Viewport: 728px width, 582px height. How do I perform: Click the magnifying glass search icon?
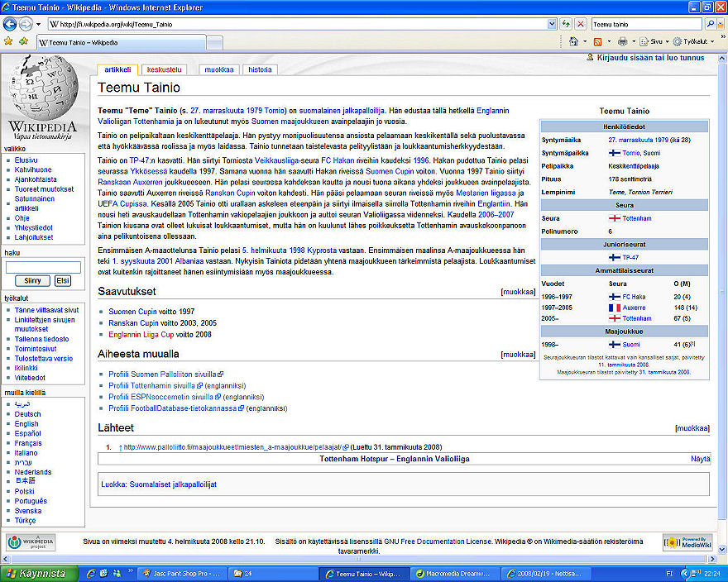(x=710, y=24)
